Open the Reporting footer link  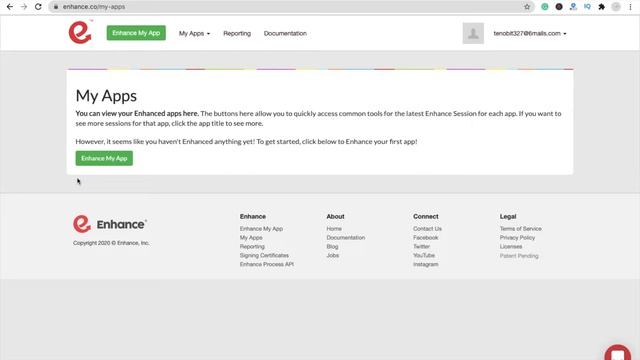click(252, 247)
